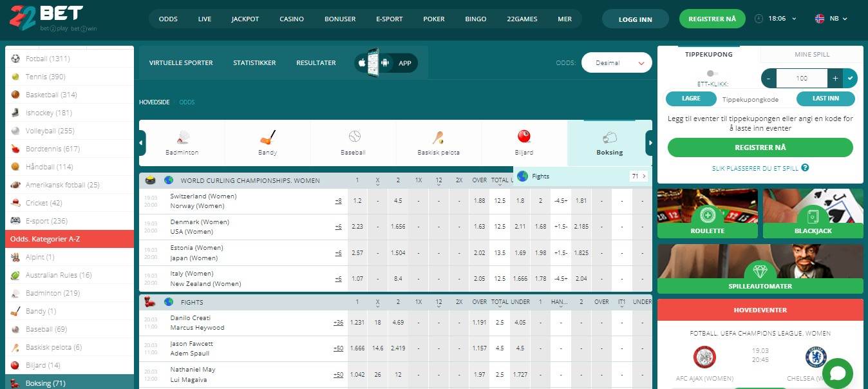Viewport: 868px width, 389px height.
Task: Expand +50 markets for Jason Fawcett fight
Action: (x=338, y=348)
